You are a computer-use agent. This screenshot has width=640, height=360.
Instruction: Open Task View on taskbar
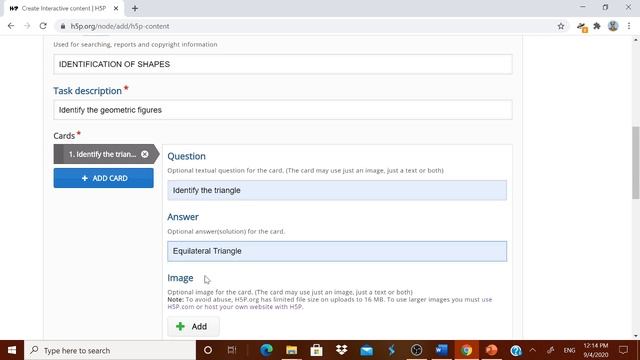232,350
